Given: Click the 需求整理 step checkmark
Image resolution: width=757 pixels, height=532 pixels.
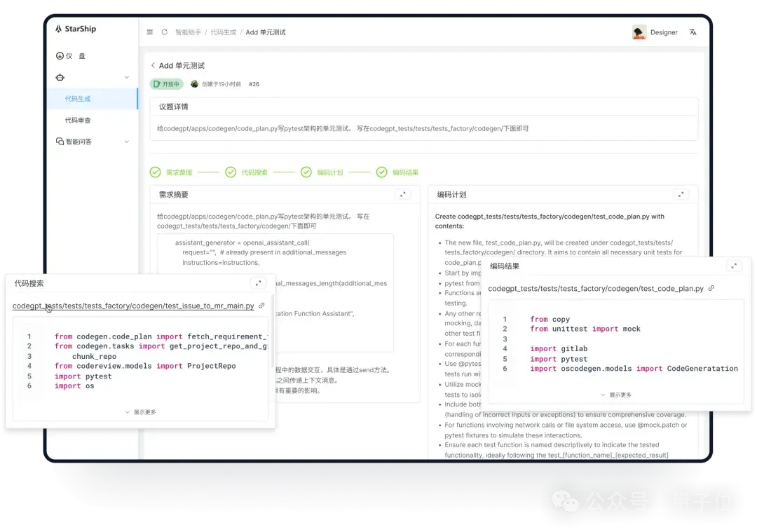Looking at the screenshot, I should [x=155, y=172].
